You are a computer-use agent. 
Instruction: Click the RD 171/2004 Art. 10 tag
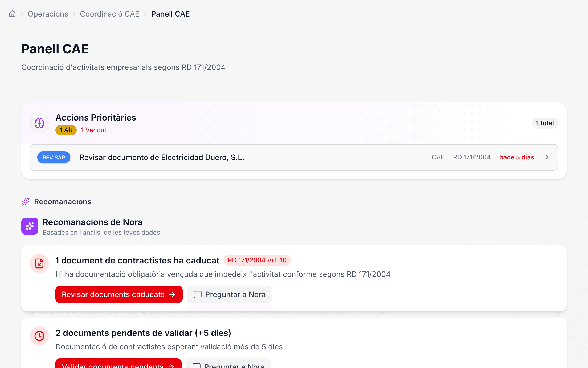coord(257,260)
